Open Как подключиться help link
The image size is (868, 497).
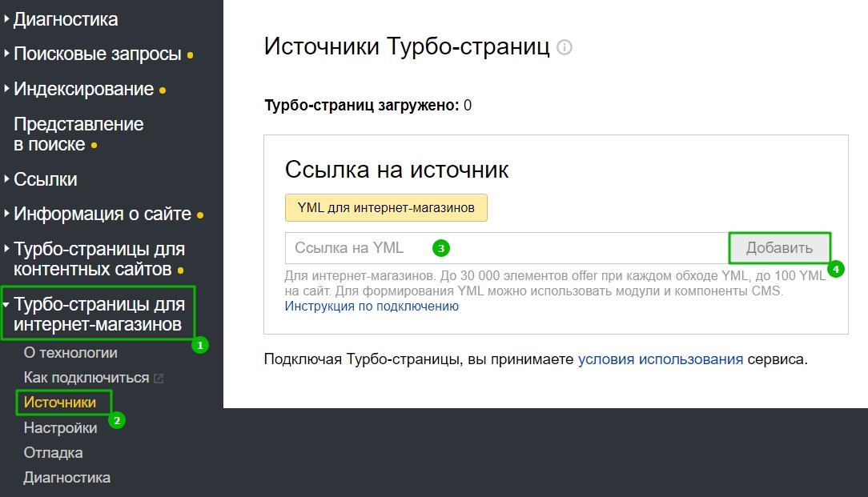click(x=86, y=378)
